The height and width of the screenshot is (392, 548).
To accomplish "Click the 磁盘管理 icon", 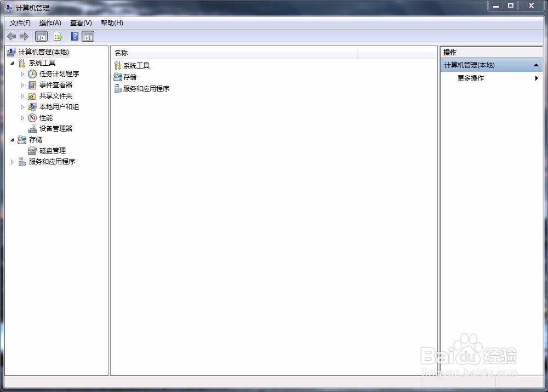I will coord(32,151).
